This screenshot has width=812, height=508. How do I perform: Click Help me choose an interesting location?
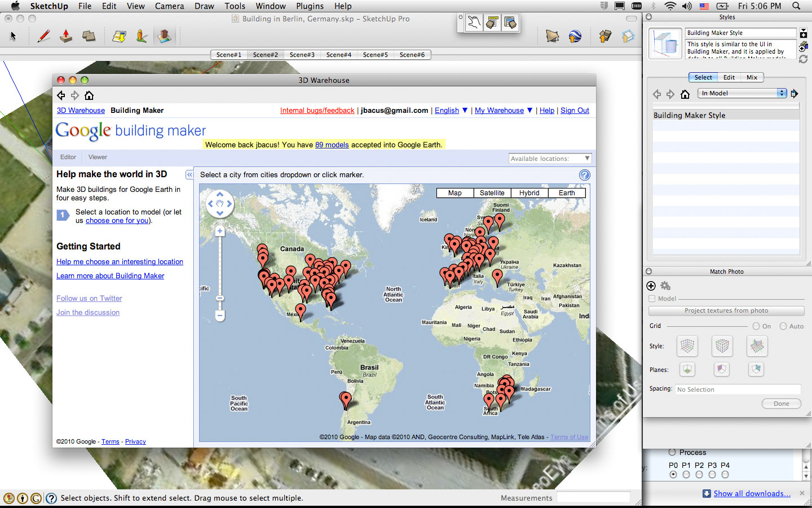click(120, 262)
